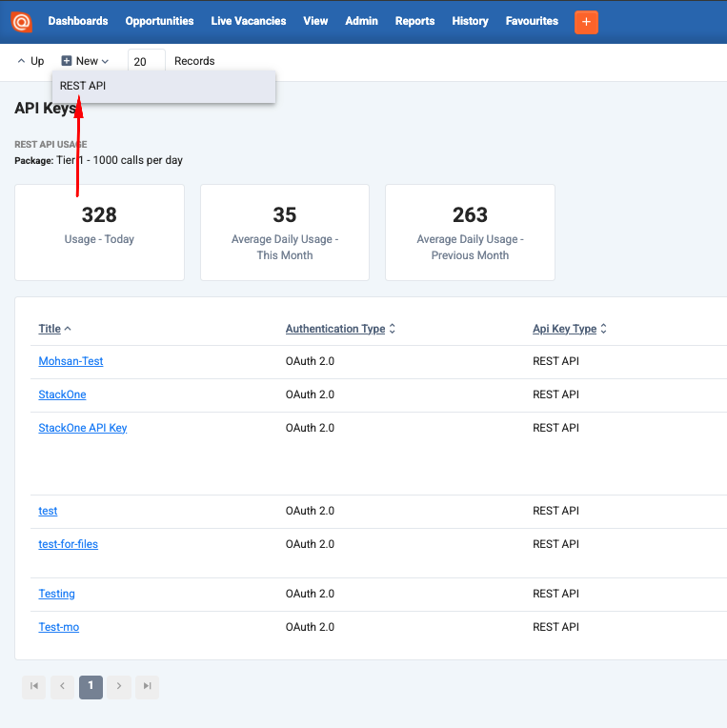The image size is (727, 728).
Task: Click the REST API USAGE heading
Action: (x=50, y=145)
